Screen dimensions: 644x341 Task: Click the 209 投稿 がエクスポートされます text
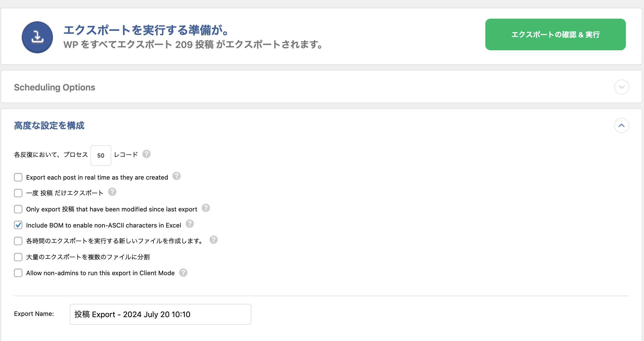coord(249,45)
